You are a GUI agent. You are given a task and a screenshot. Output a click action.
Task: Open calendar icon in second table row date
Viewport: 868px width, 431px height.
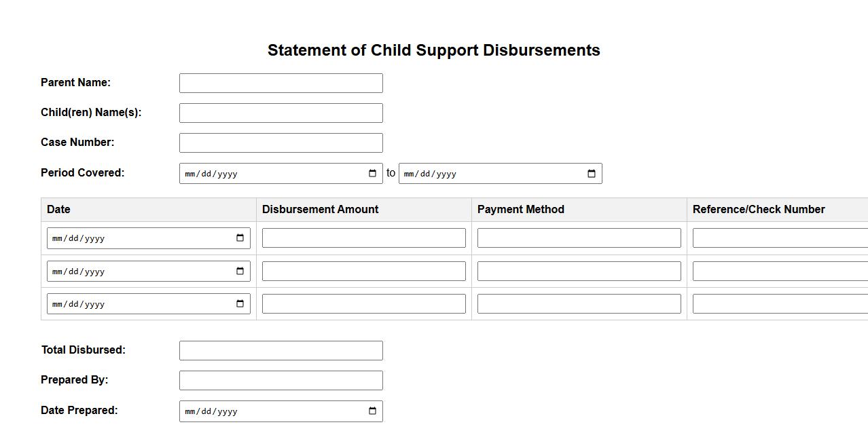coord(240,271)
